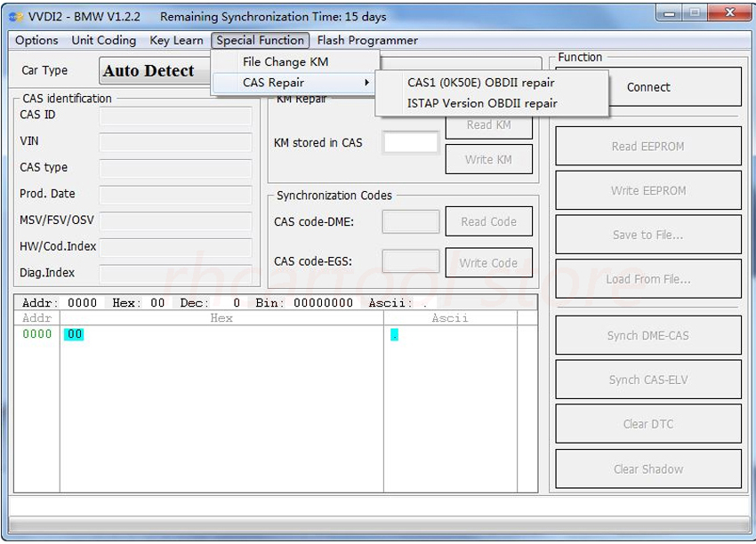Viewport: 756px width, 544px height.
Task: Open the Key Learn menu
Action: coord(176,41)
